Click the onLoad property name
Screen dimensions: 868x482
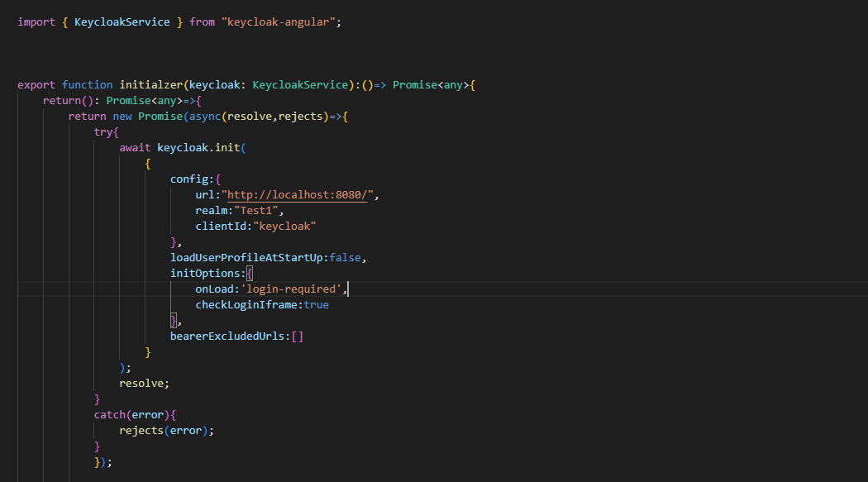214,289
